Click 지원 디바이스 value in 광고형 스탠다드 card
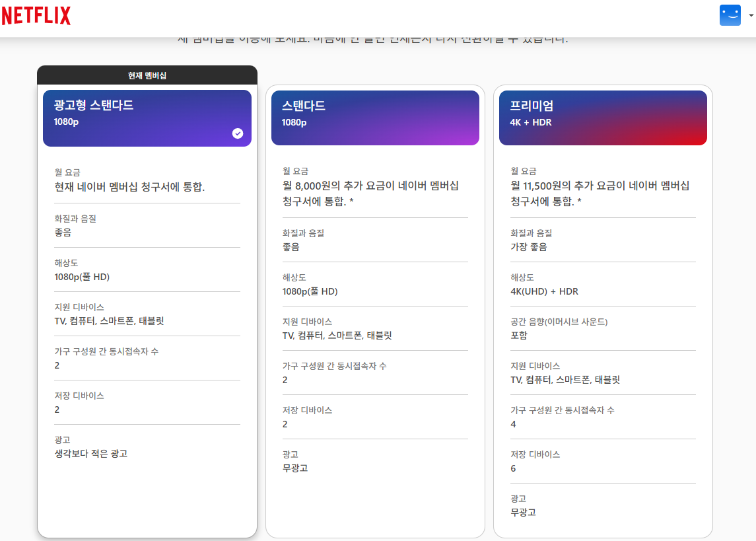Screen dimensions: 756x541 [110, 321]
